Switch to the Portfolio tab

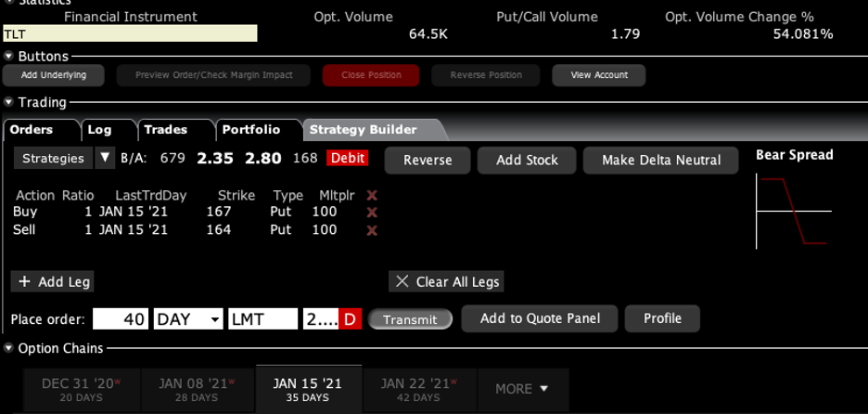[250, 130]
